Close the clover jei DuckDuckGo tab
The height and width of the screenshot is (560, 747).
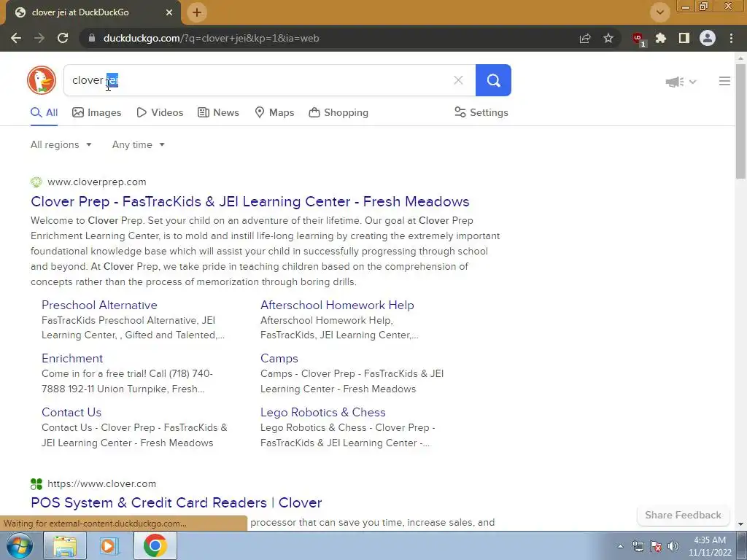(169, 12)
